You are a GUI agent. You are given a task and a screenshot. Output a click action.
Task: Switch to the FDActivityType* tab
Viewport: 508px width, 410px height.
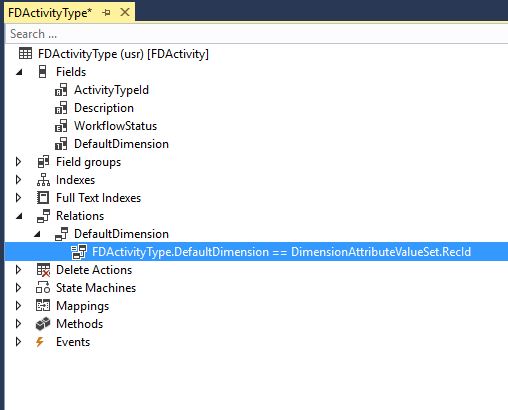point(50,13)
